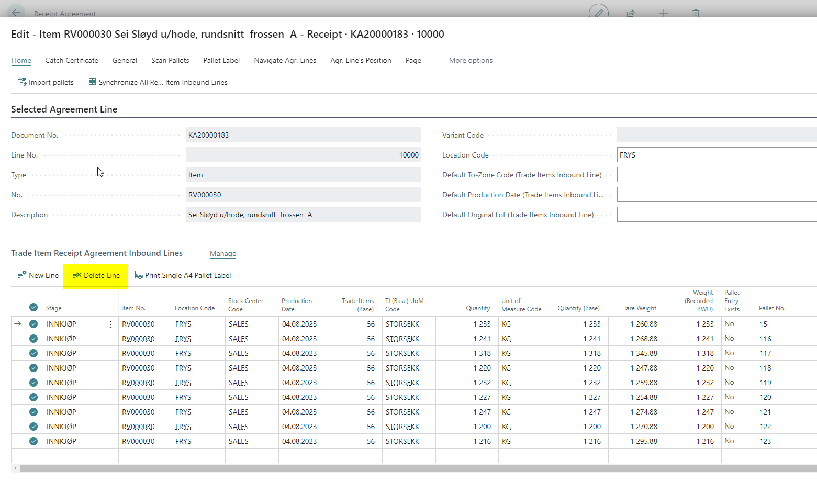Click FRYS location in pallet 117 row
The height and width of the screenshot is (504, 817).
(183, 353)
